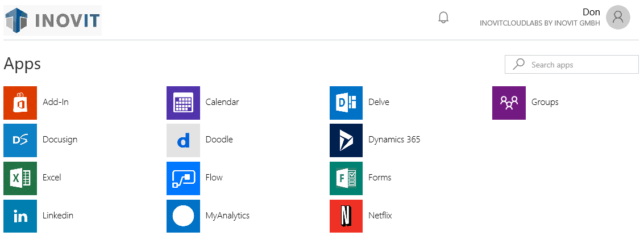Click the notification bell icon
The width and height of the screenshot is (644, 236).
tap(443, 18)
